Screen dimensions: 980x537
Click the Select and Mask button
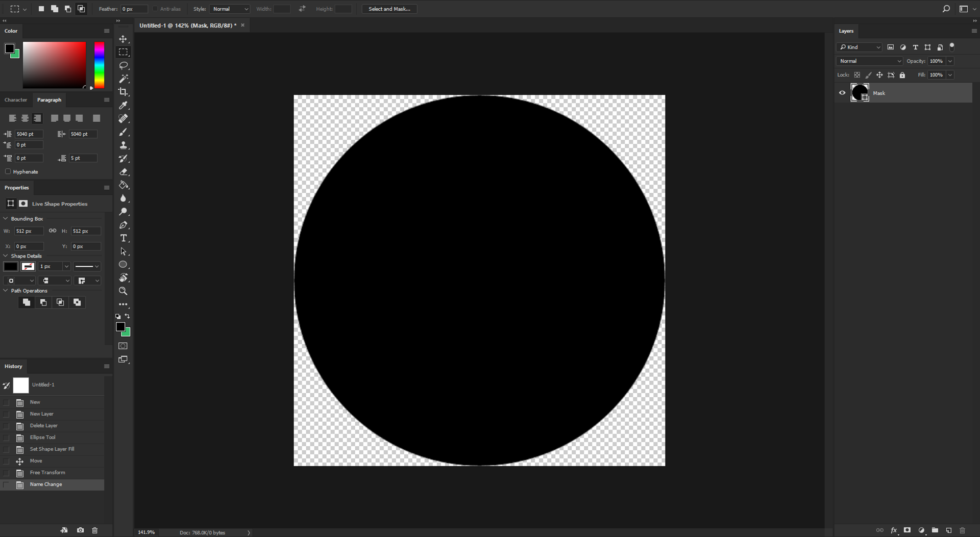(389, 9)
